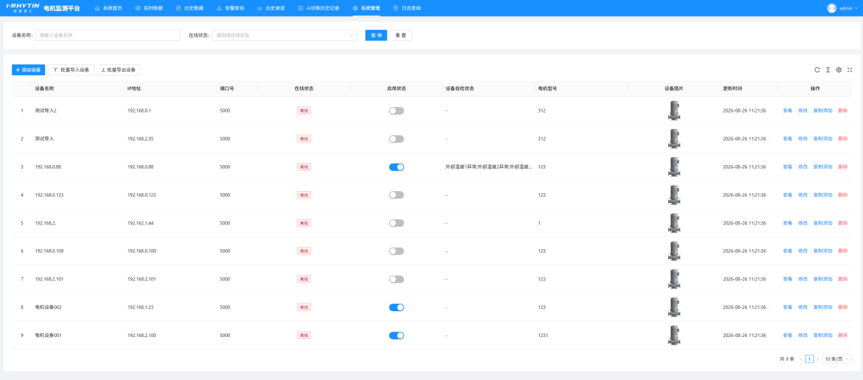
Task: Switch to the 历史数据 tab
Action: click(189, 8)
